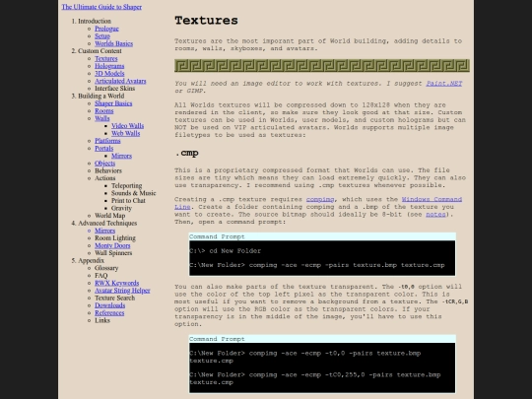Click the Room Lighting list item
Screen dimensions: 532x399
coord(115,237)
